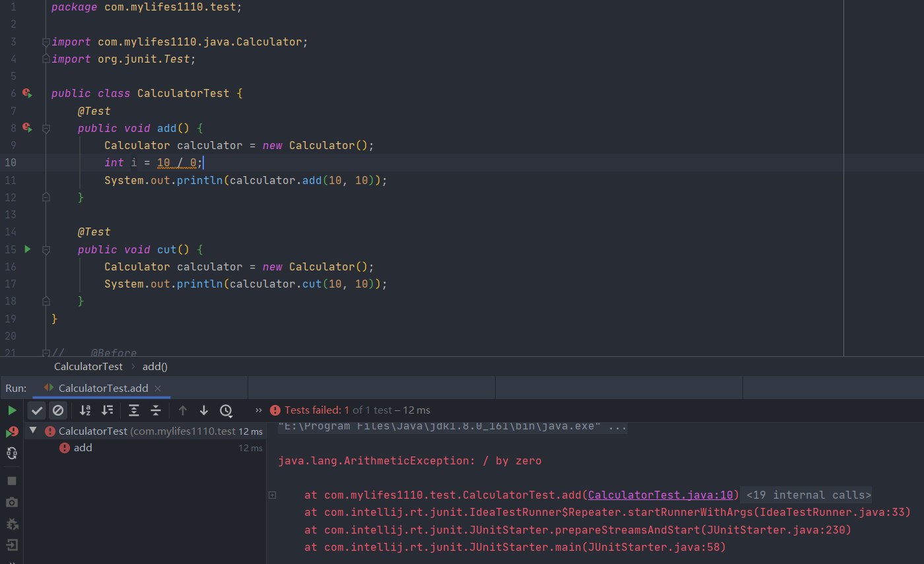Select the CalculatorTest.add run tab

(x=103, y=388)
